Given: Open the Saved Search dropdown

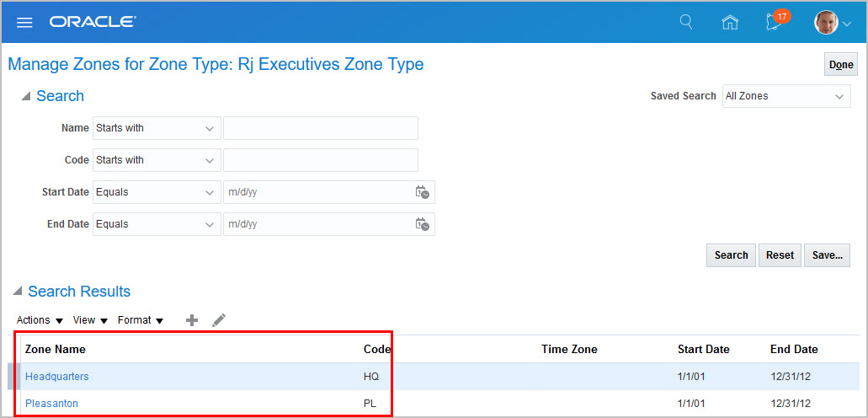Looking at the screenshot, I should pos(786,96).
